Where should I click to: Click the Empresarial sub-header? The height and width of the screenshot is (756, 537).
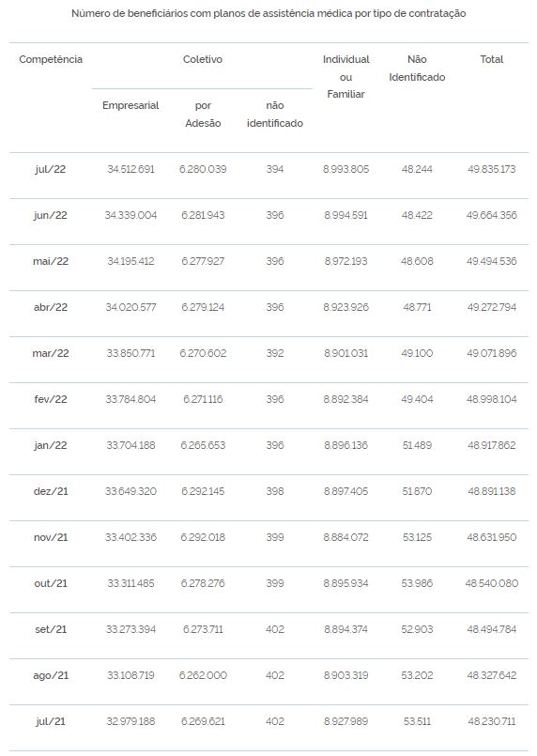coord(130,105)
